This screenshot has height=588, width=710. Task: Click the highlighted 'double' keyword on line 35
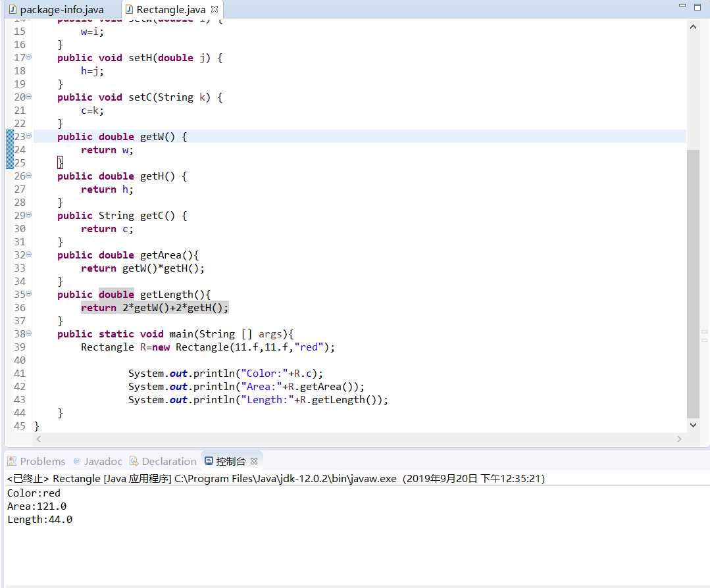116,294
